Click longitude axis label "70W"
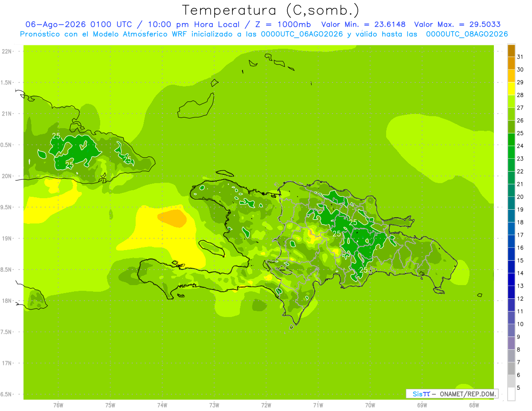Viewport: 532px width, 411px height. point(370,405)
